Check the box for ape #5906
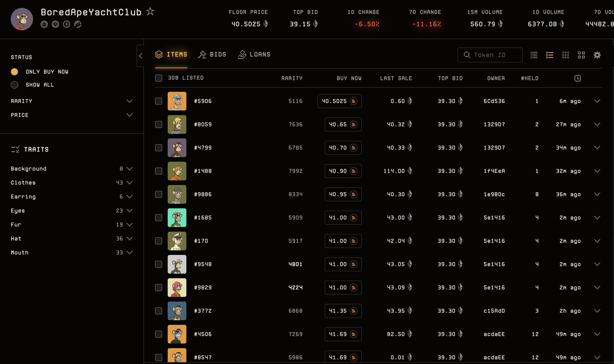Screen dimensions: 614x364 click(159, 101)
